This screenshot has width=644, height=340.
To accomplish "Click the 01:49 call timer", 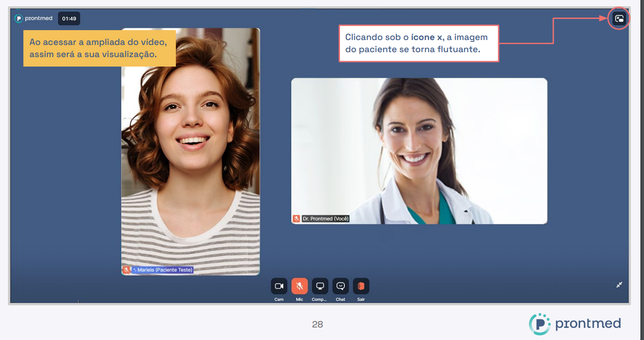I will 69,19.
